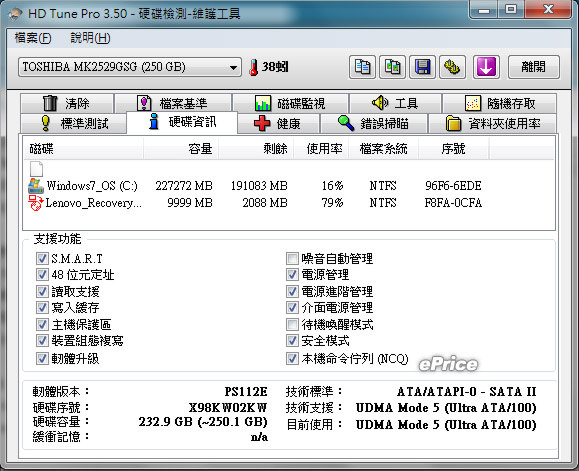Toggle the 韌體升級 checkbox
Screen dimensions: 579x471
pyautogui.click(x=42, y=358)
